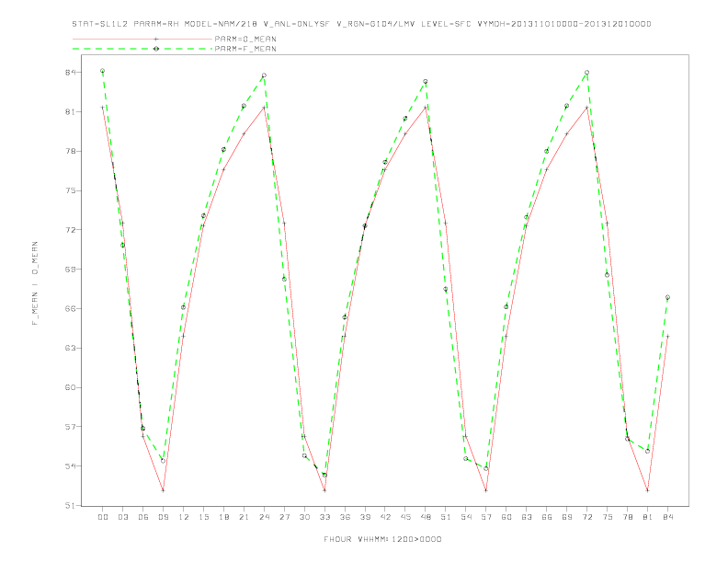Click the 24 hour label on horizontal axis
This screenshot has height=563, width=728.
click(264, 517)
